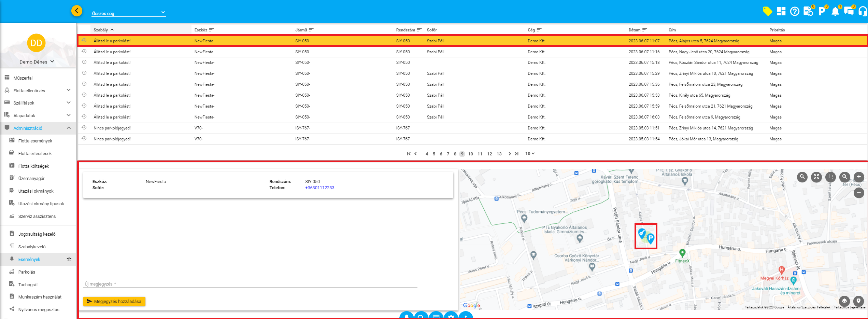
Task: Open the map layers button
Action: (844, 301)
